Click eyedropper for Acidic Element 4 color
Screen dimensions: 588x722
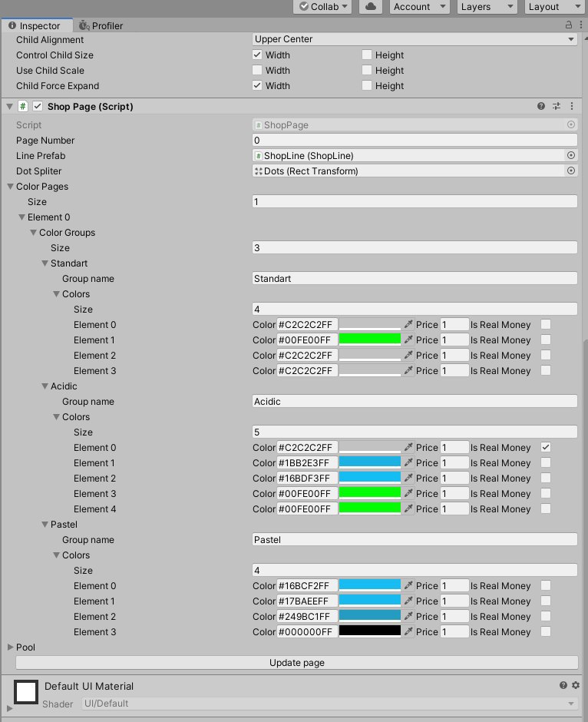pos(408,508)
